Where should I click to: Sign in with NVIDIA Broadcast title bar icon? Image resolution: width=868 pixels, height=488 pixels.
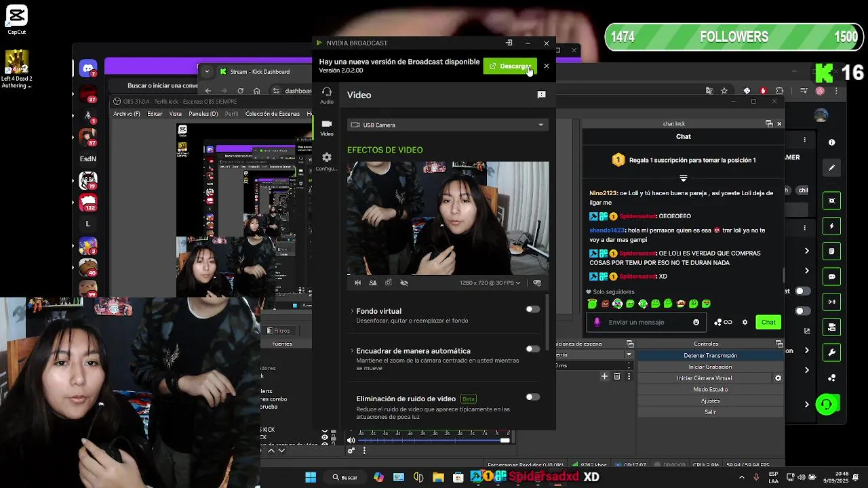(509, 43)
